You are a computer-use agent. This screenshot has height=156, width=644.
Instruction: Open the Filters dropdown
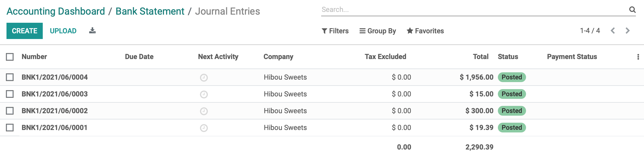[335, 31]
